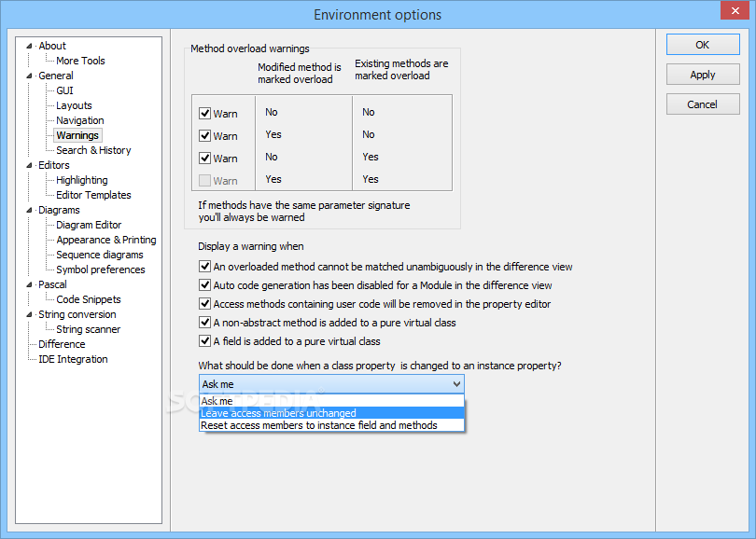Viewport: 756px width, 539px height.
Task: Open the Highlighting settings page
Action: coord(82,180)
